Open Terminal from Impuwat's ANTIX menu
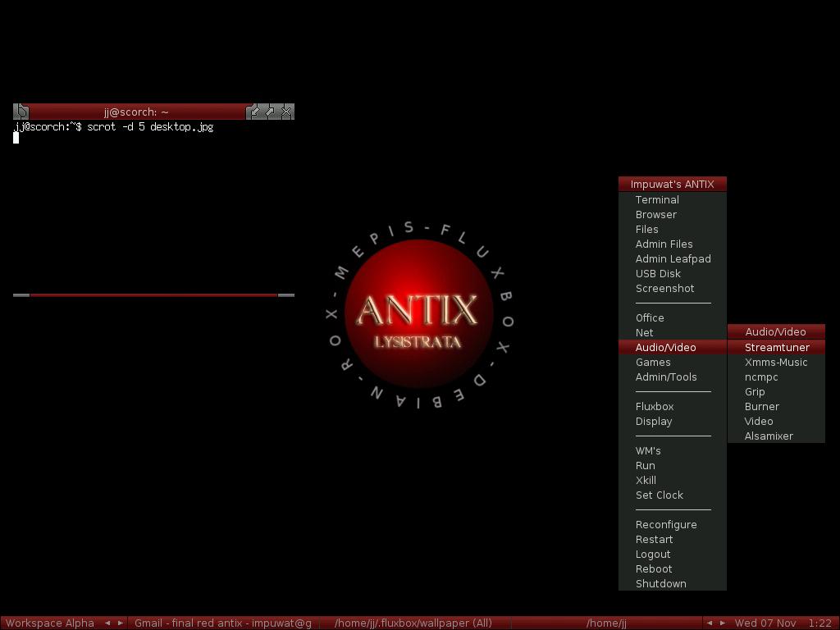Image resolution: width=840 pixels, height=630 pixels. [657, 199]
